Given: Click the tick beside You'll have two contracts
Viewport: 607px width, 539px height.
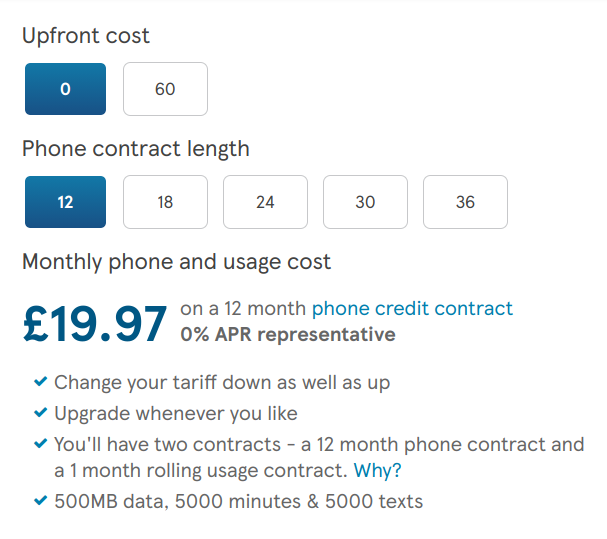Looking at the screenshot, I should 40,443.
